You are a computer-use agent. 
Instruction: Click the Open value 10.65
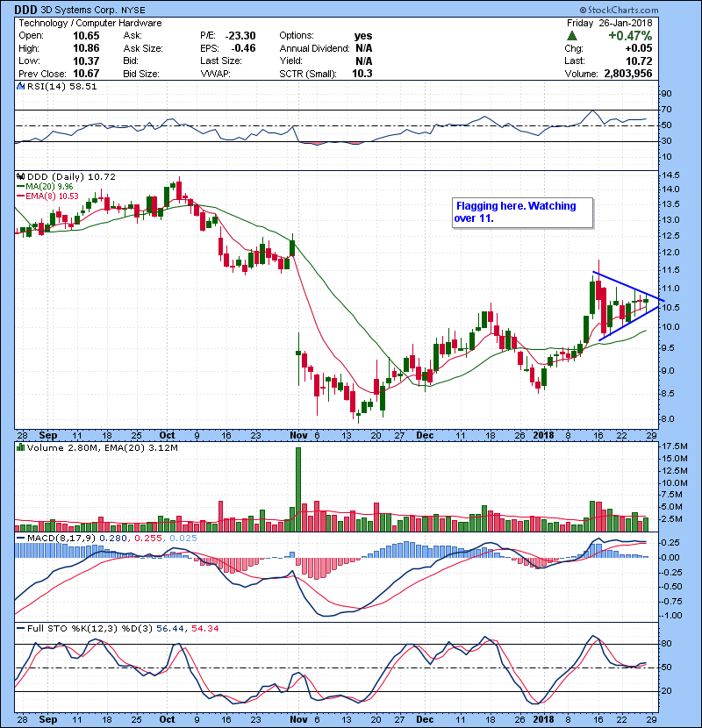click(86, 36)
